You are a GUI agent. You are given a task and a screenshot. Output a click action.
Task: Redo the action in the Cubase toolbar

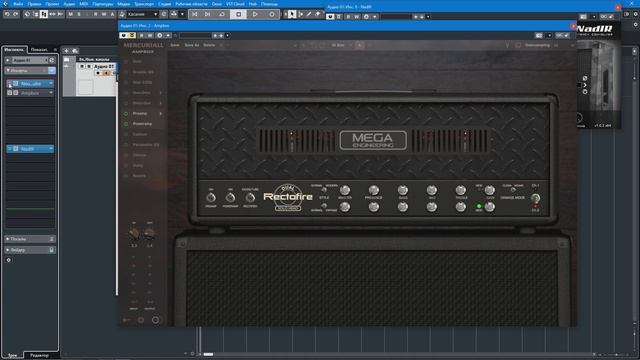click(16, 14)
